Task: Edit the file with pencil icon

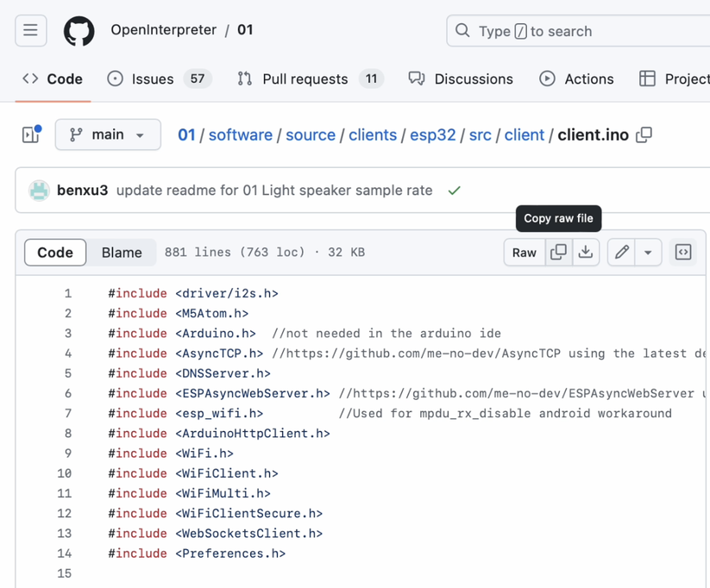Action: 621,253
